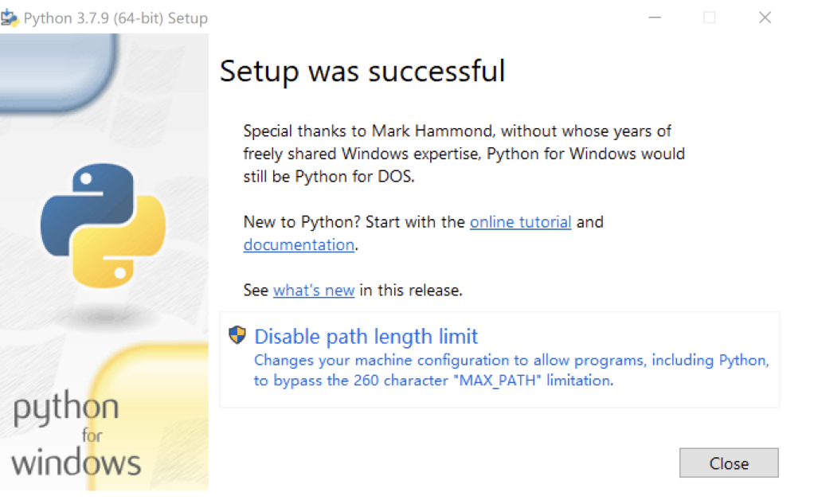Close the window using the title bar X
This screenshot has height=504, width=814.
[765, 18]
